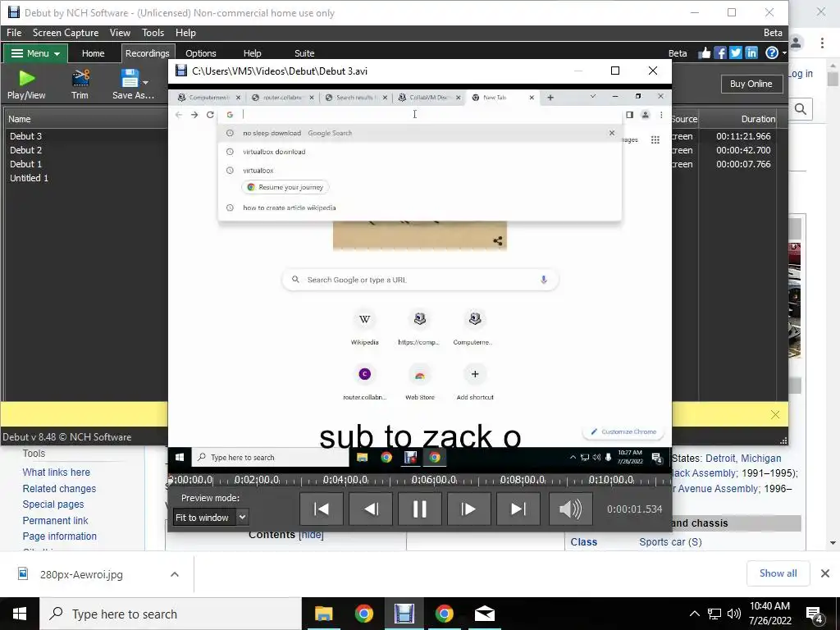This screenshot has width=840, height=630.
Task: Click the speaker volume icon in player
Action: point(571,509)
